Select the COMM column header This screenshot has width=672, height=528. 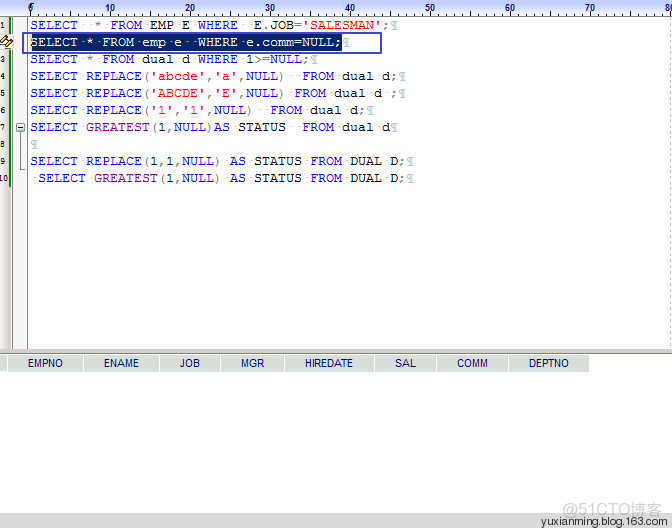[x=472, y=363]
